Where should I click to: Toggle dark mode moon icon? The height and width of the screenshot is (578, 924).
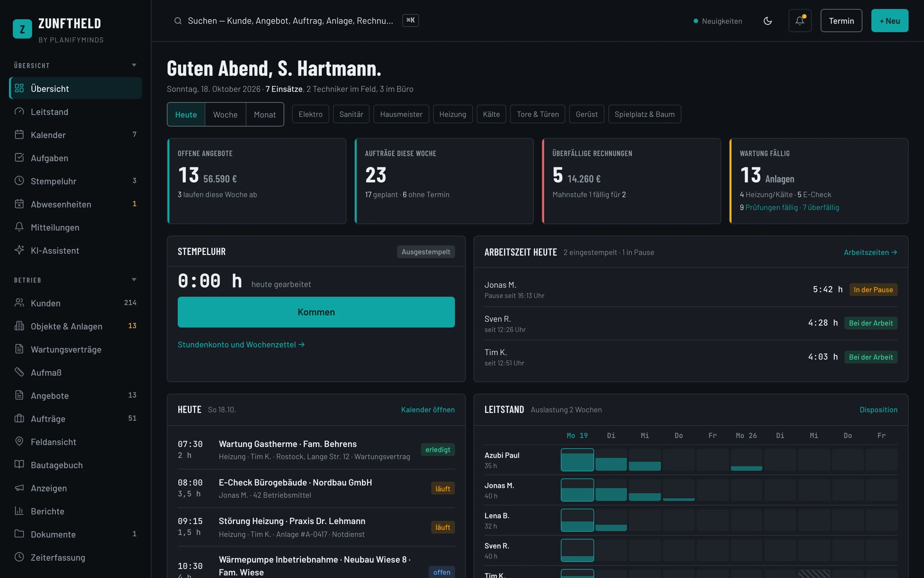pyautogui.click(x=767, y=21)
